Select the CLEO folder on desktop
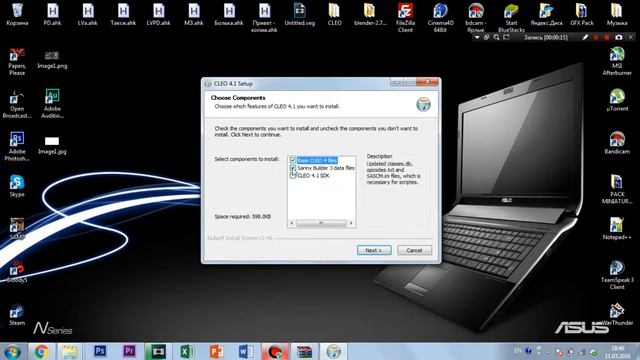Screen dimensions: 640x360 334,14
